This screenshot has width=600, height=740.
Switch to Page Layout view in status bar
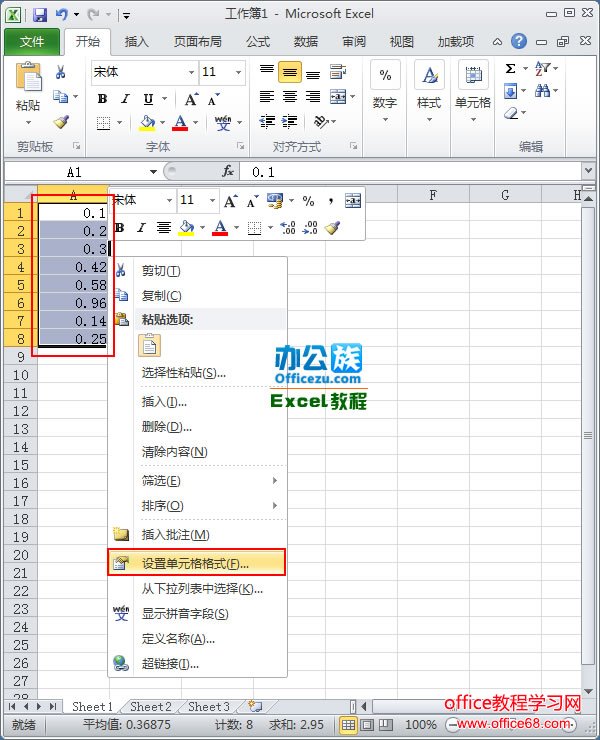click(367, 724)
